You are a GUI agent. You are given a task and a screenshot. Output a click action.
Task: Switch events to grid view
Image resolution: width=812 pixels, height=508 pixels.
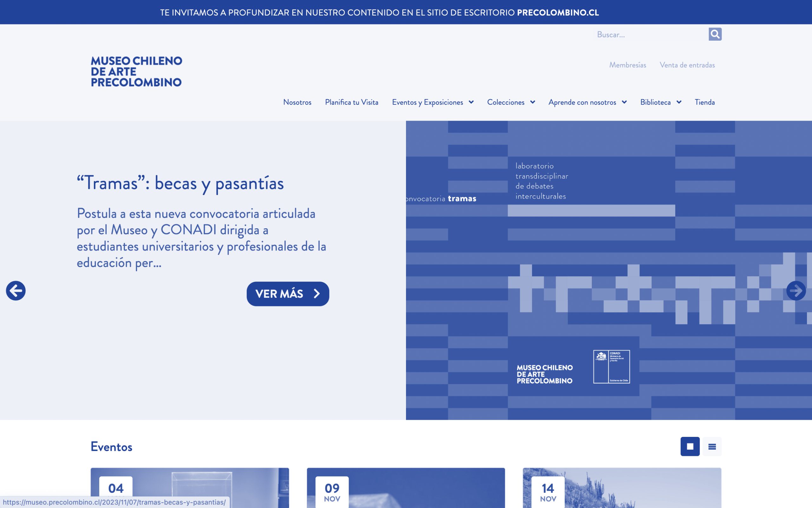point(690,446)
